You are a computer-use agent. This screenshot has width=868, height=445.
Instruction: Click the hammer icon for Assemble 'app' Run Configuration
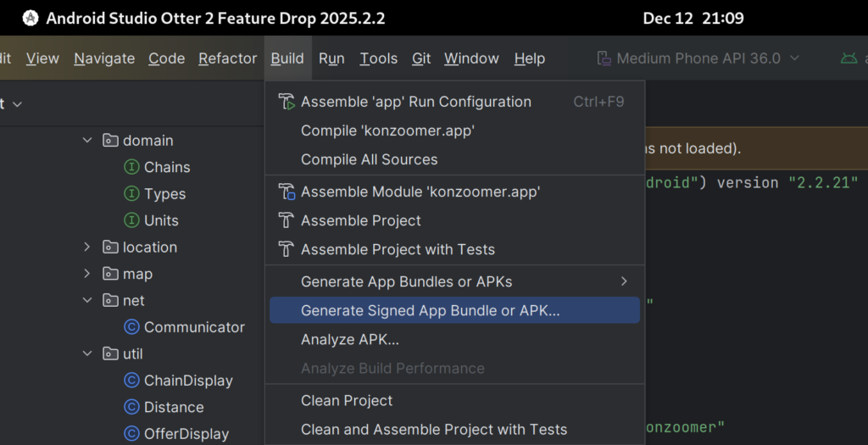287,102
